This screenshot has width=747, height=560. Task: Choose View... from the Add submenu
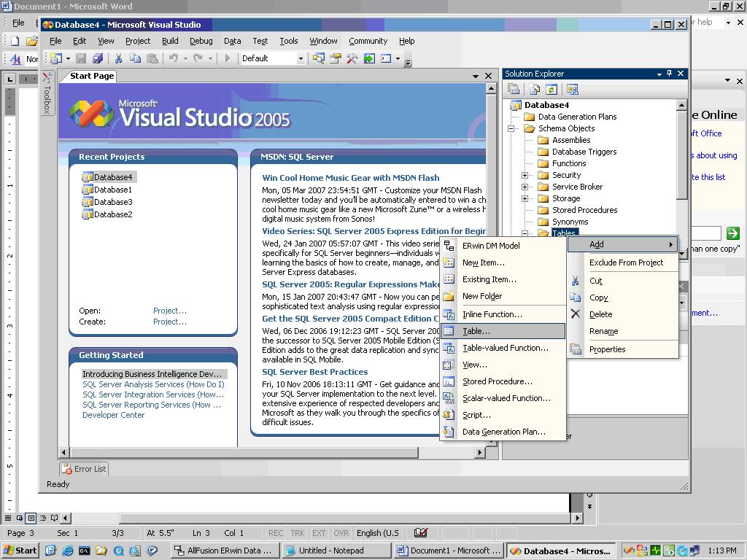503,365
